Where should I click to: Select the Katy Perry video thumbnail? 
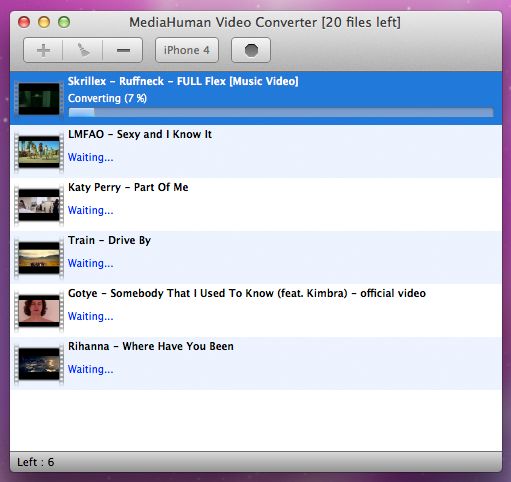click(x=39, y=205)
